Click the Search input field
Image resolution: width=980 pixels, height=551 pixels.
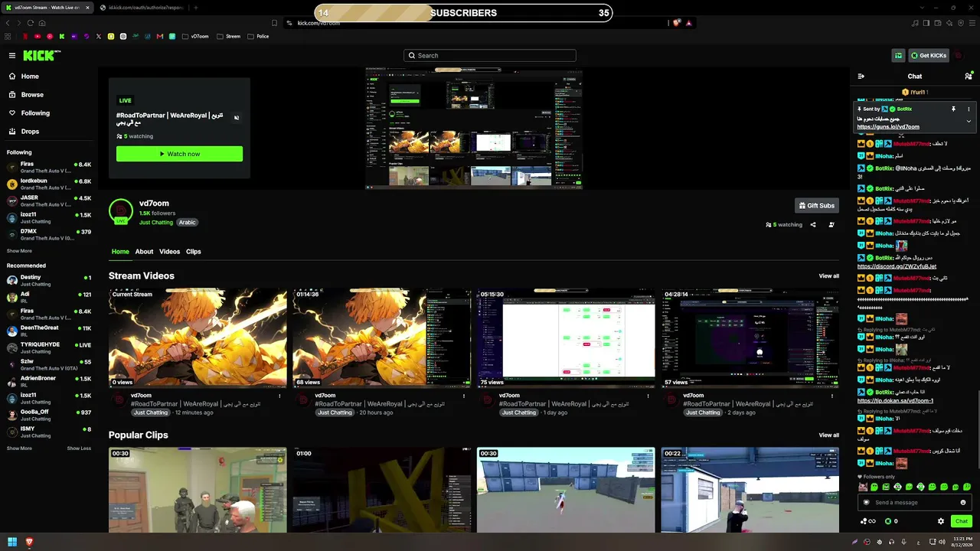(x=490, y=56)
